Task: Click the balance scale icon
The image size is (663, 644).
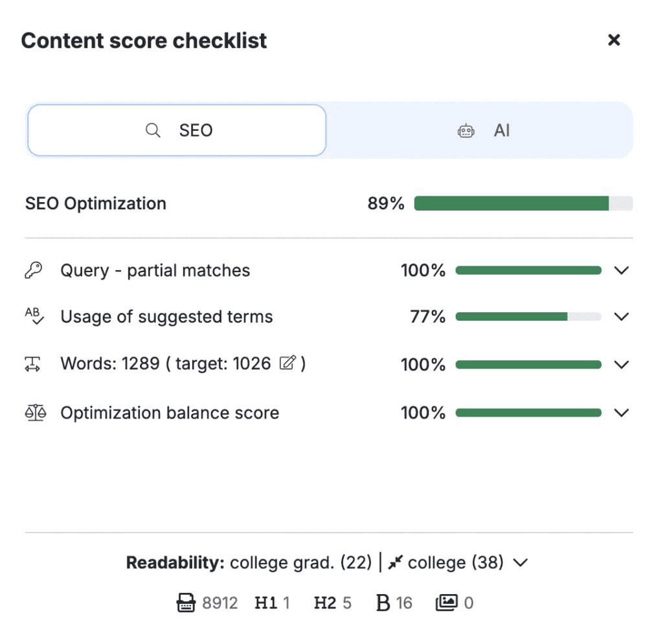Action: (x=34, y=413)
